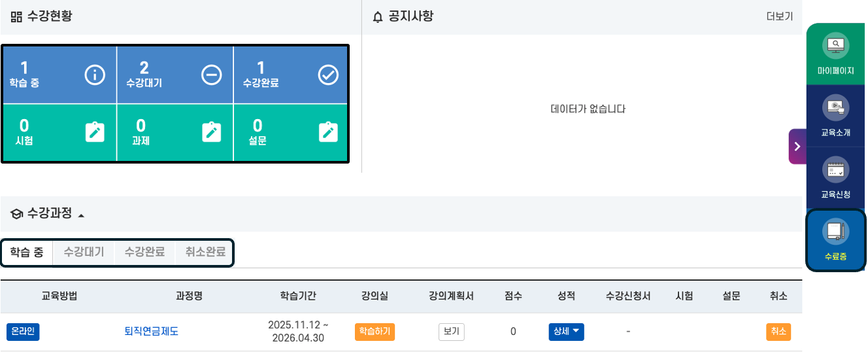Open the 시험 clipboard edit icon
Screen dimensions: 868x352
(95, 132)
